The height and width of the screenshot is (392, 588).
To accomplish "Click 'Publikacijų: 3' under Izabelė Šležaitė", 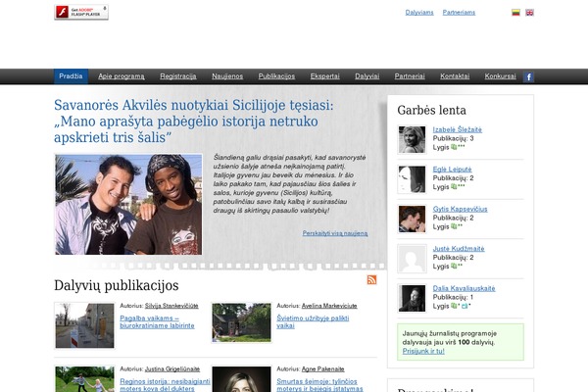I will 453,138.
